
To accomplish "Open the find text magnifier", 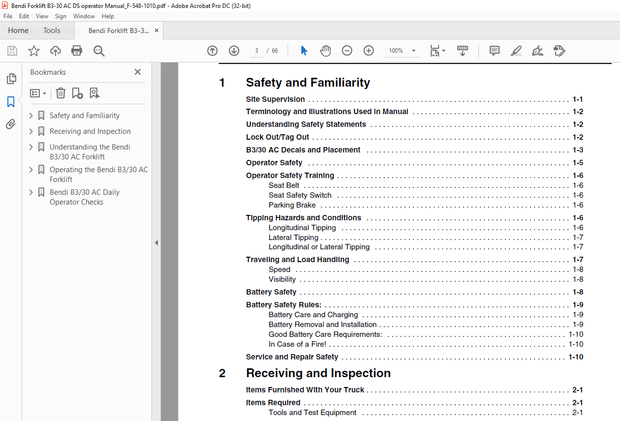I will pyautogui.click(x=99, y=51).
